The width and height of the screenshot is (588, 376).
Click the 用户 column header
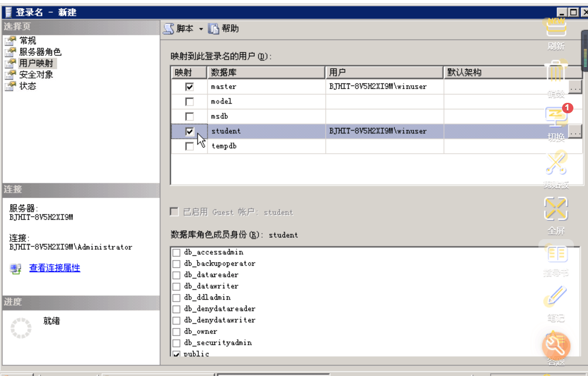click(385, 72)
